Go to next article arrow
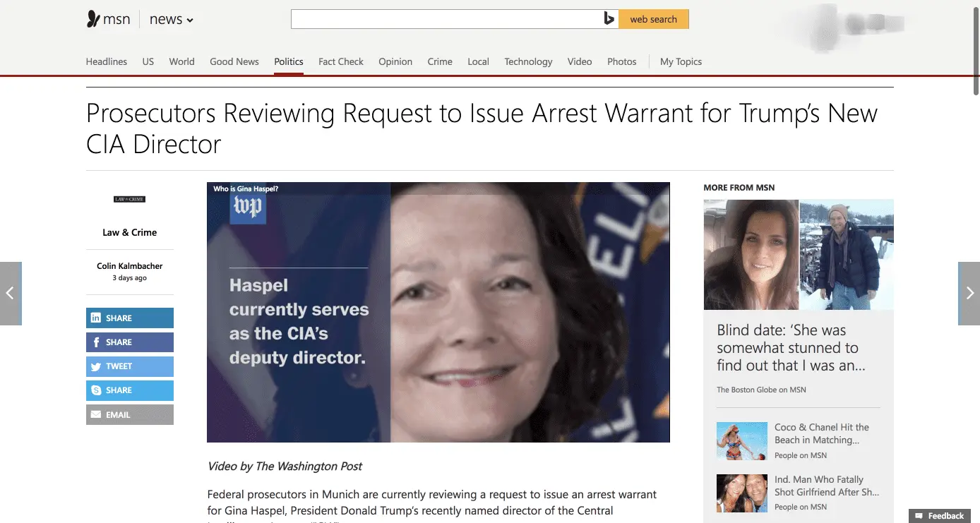The height and width of the screenshot is (523, 980). click(969, 294)
